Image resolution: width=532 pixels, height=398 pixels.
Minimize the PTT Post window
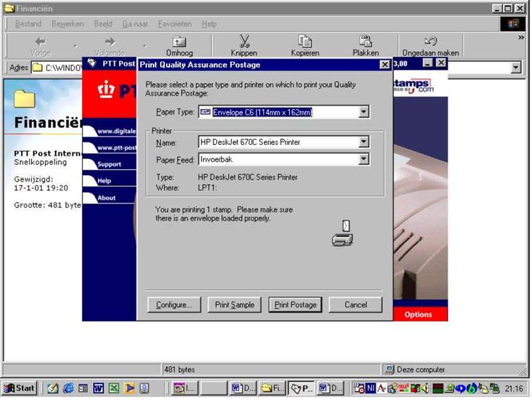coord(428,63)
